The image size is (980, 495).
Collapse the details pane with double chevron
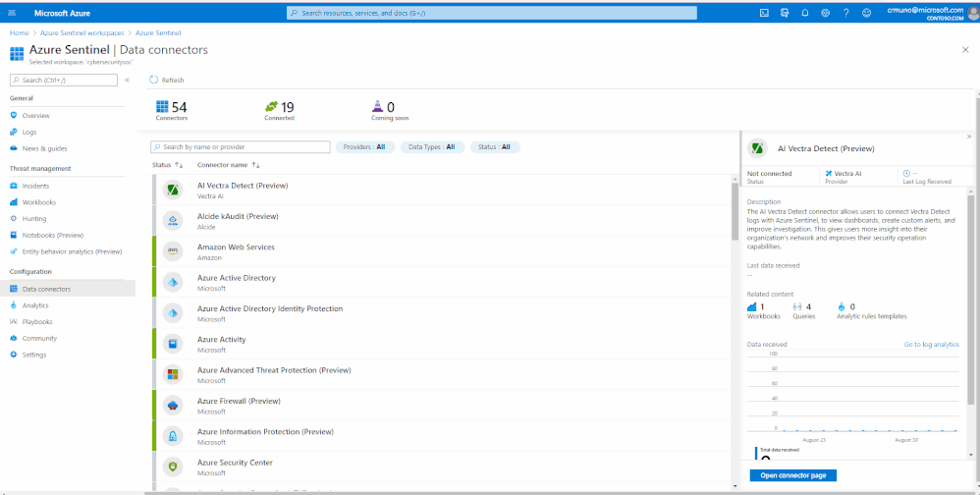tap(969, 136)
